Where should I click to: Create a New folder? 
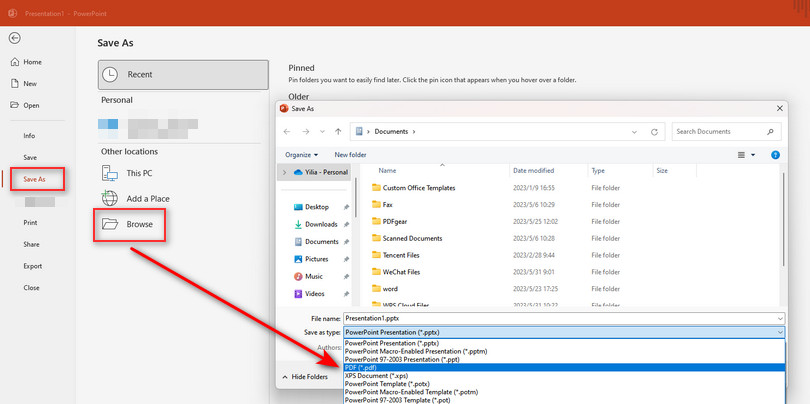point(350,155)
